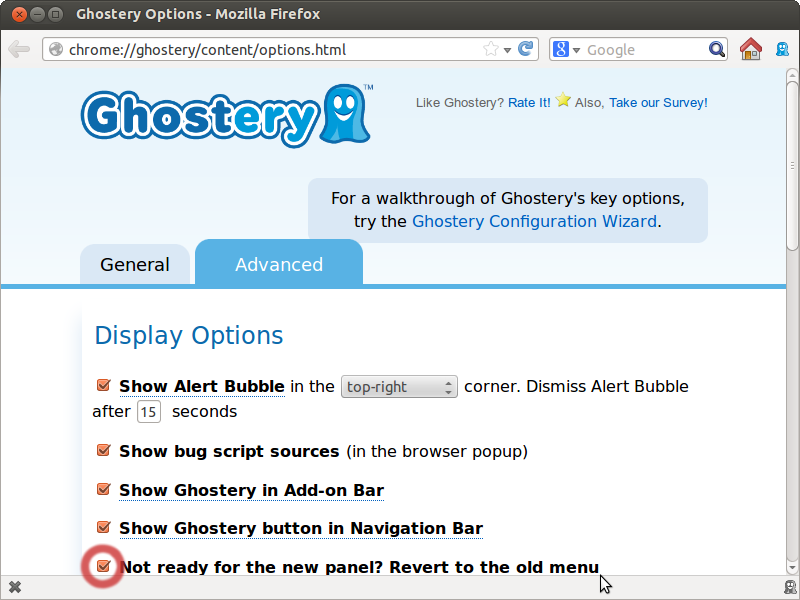Click the Take our Survey link
The height and width of the screenshot is (600, 800).
(658, 102)
